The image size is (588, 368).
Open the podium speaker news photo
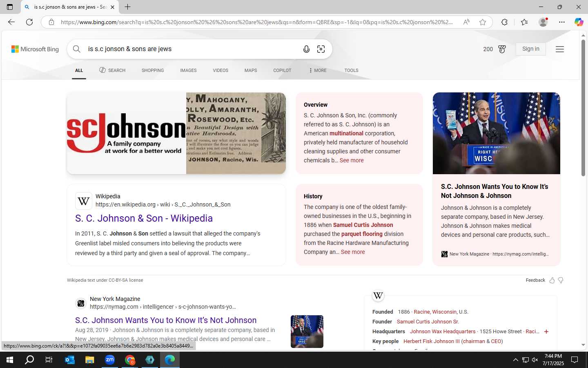pyautogui.click(x=497, y=133)
